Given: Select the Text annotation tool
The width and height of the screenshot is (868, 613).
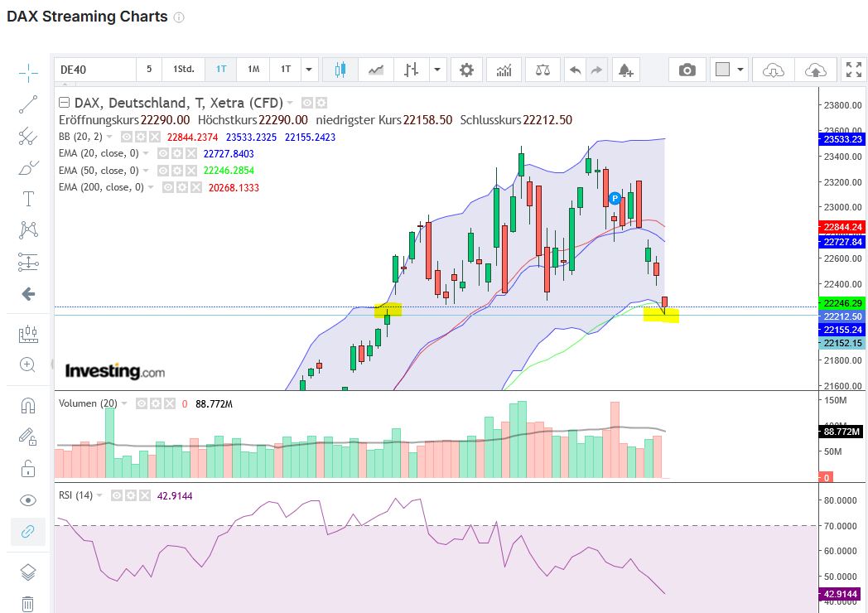Looking at the screenshot, I should [x=28, y=199].
